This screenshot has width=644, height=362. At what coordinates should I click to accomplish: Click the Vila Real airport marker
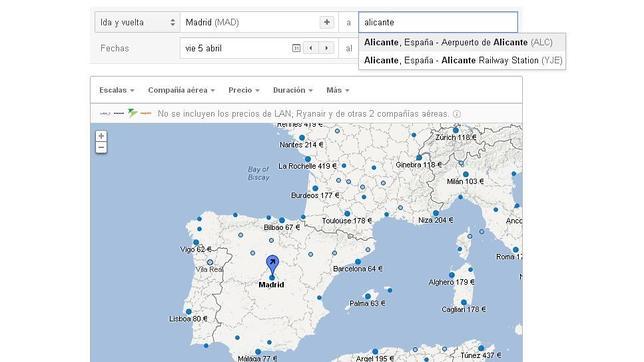coord(210,262)
